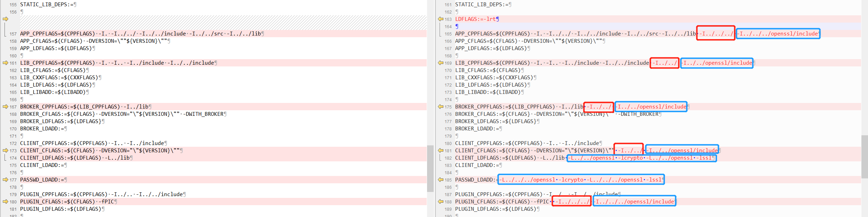Click left pane line 170 BROKER_LDADD text
Viewport: 868px width, 217px height.
(x=43, y=129)
